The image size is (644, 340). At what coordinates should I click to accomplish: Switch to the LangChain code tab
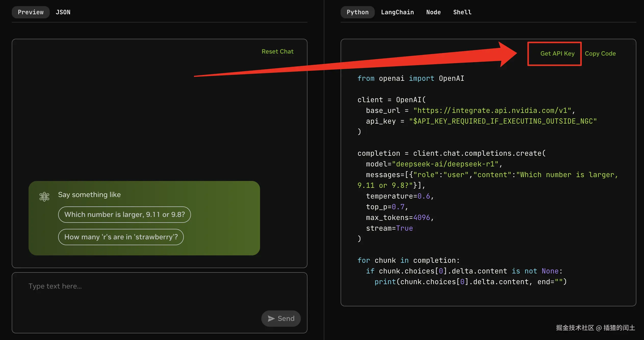click(397, 12)
